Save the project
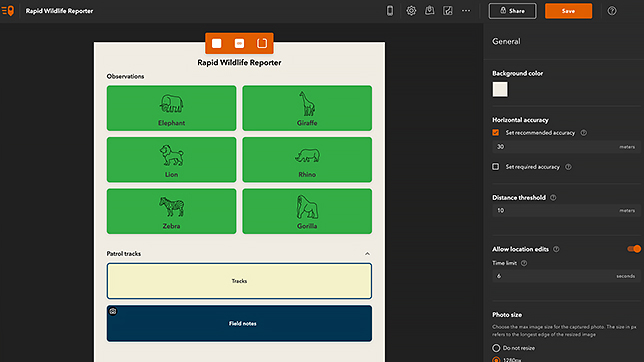This screenshot has width=644, height=362. [x=568, y=11]
